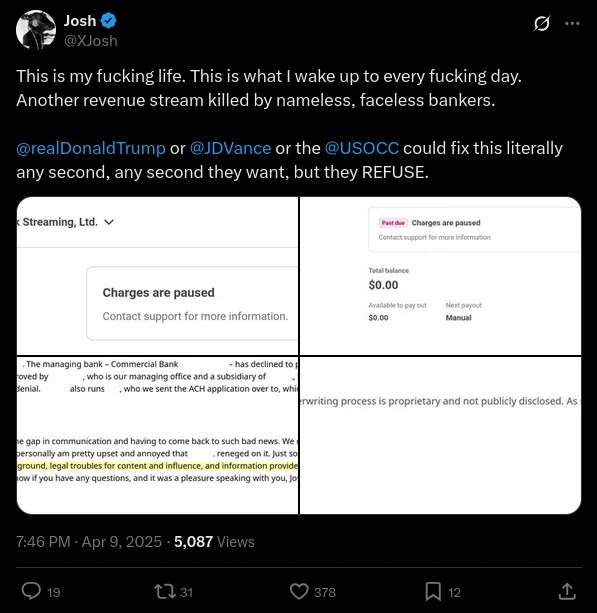The width and height of the screenshot is (597, 613).
Task: Open the @JDVance mention link
Action: coord(230,148)
